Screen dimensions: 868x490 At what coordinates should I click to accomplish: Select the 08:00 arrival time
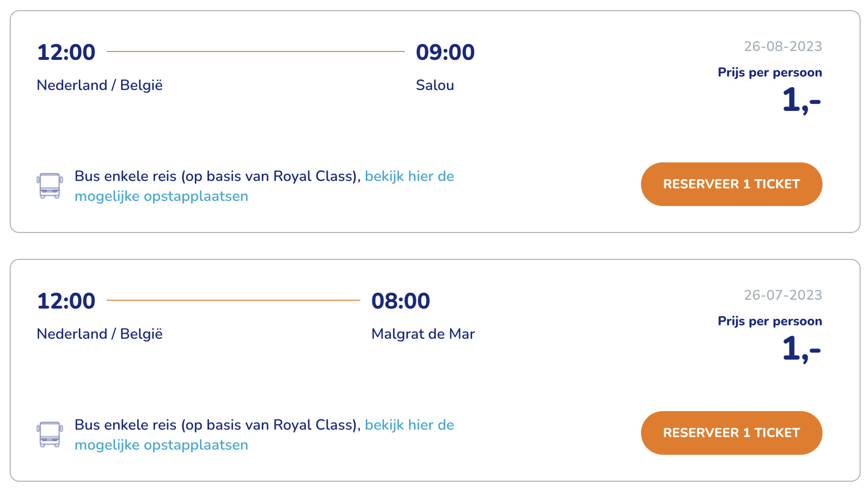click(401, 301)
